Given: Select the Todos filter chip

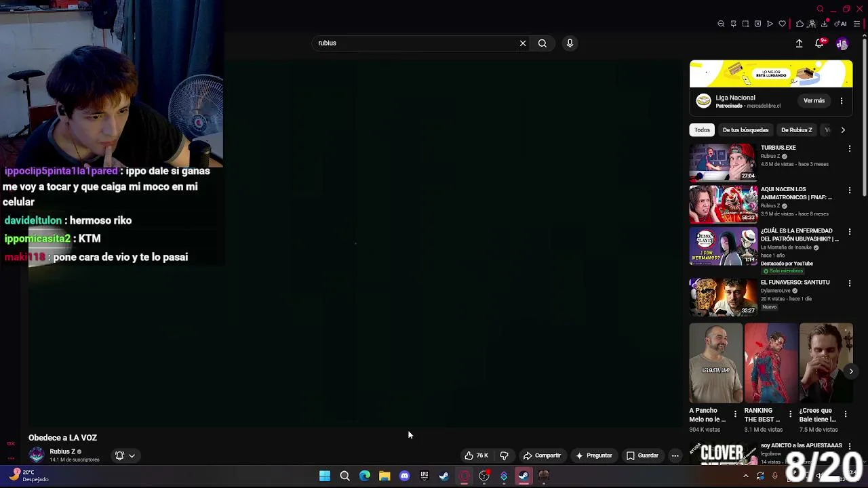Looking at the screenshot, I should 703,130.
